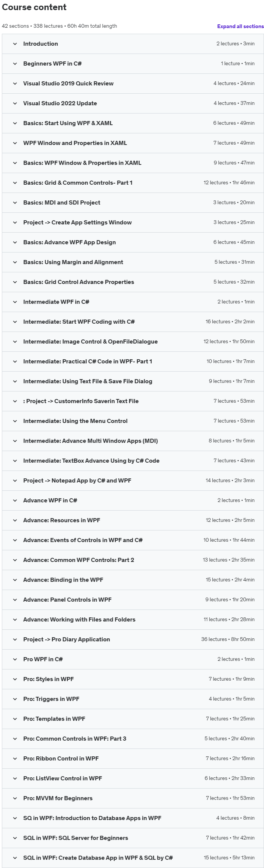This screenshot has height=868, width=264.
Task: Click '13 lectures • 2hr 35min' text
Action: (x=229, y=560)
